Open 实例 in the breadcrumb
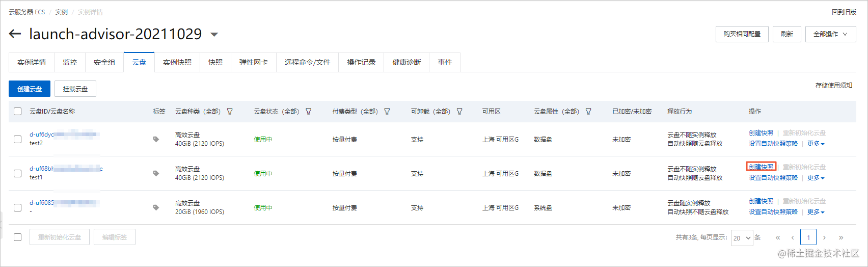The image size is (868, 267). (62, 12)
